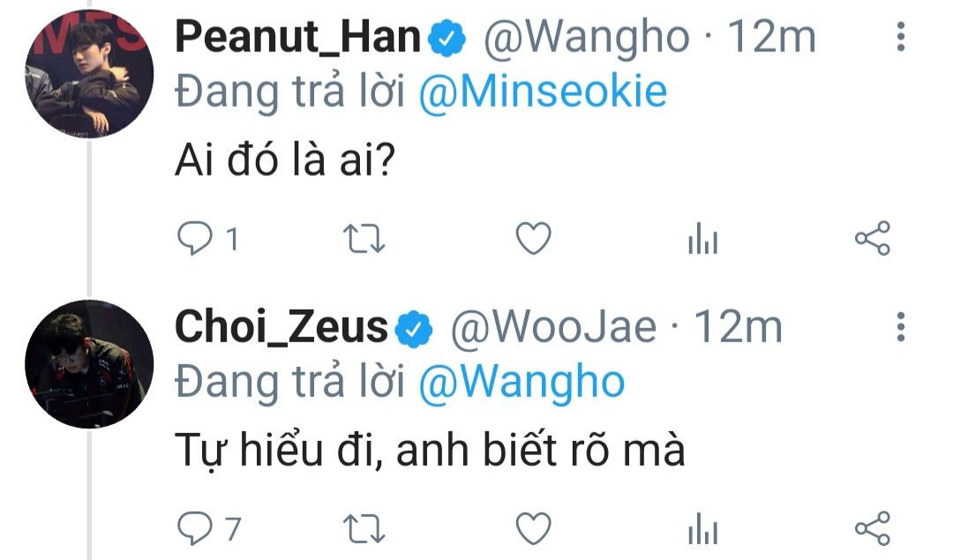View analytics for Peanut_Han's tweet
953x560 pixels.
(703, 238)
